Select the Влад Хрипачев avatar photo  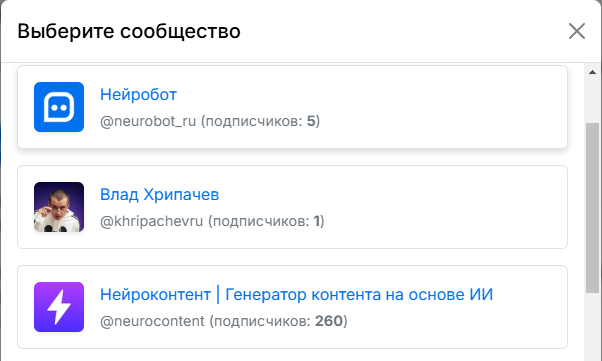coord(59,207)
